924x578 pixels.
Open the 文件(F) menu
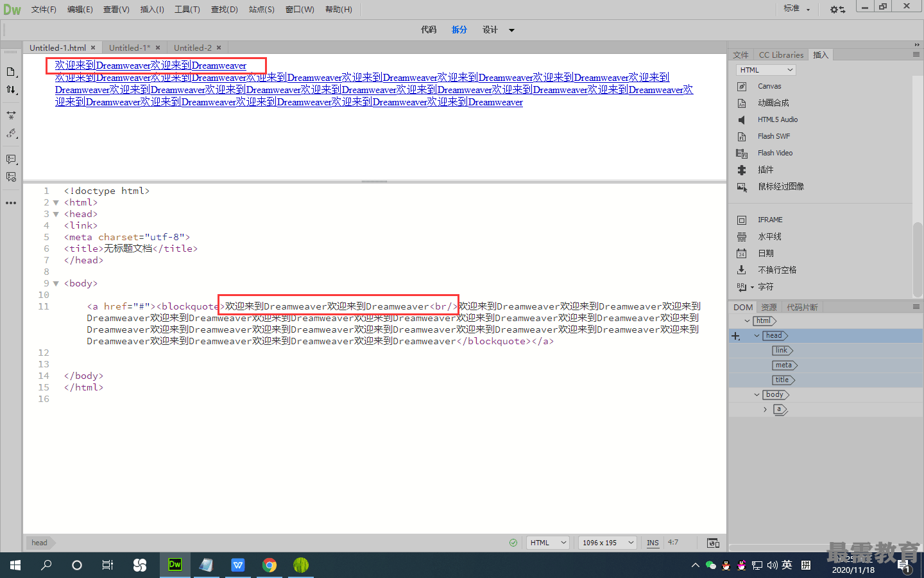click(44, 10)
